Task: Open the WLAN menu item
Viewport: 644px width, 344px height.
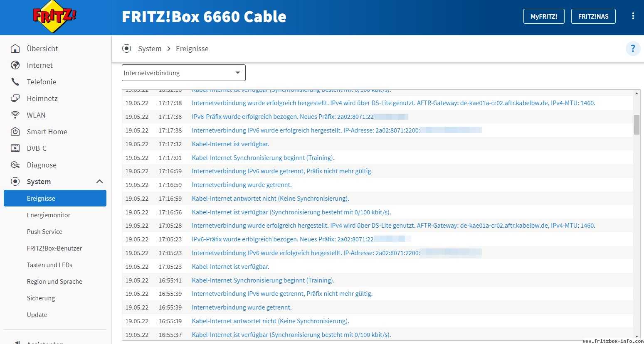Action: [36, 115]
